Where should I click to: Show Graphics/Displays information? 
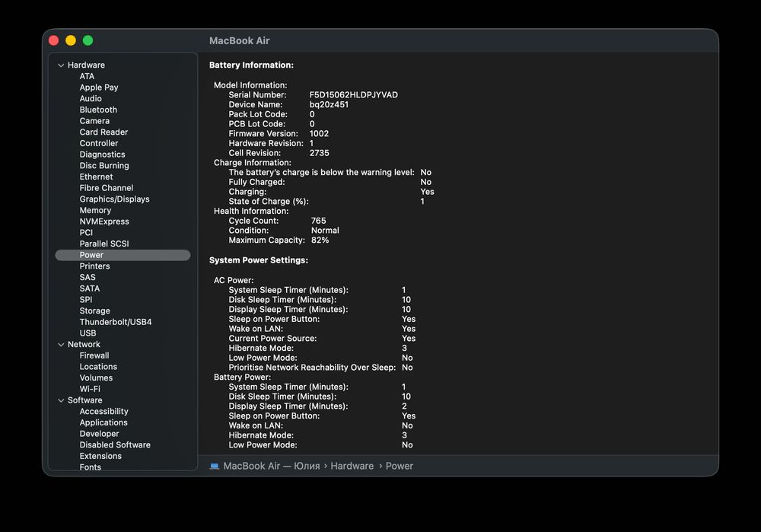115,199
